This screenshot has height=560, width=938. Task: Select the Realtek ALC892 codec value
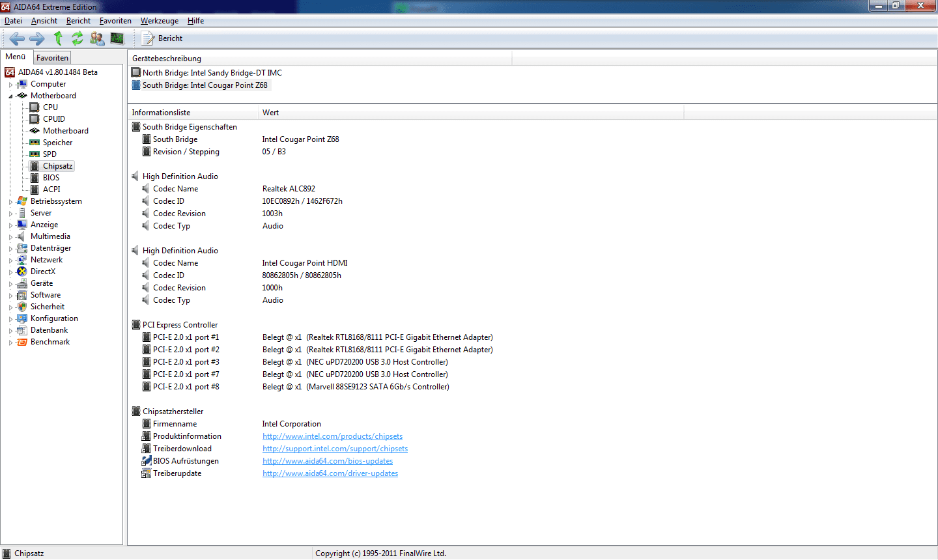pos(289,189)
